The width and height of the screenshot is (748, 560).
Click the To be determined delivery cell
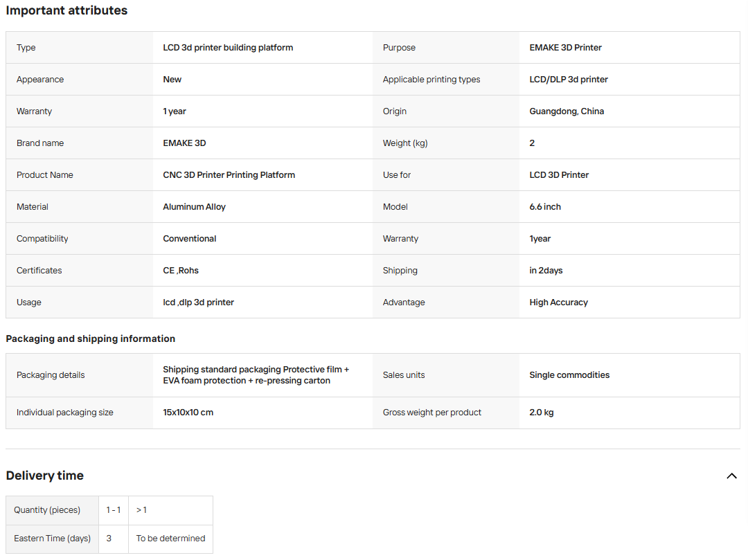pos(171,539)
